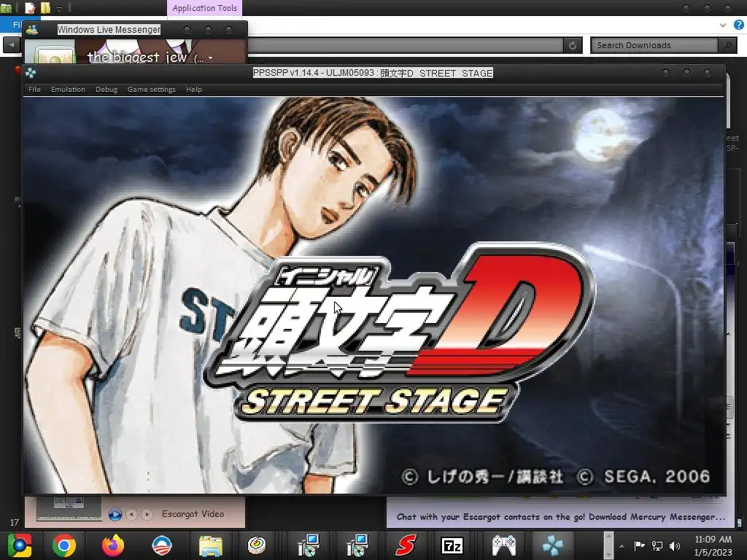
Task: Open the Messenger display name dropdown arrow
Action: (210, 58)
